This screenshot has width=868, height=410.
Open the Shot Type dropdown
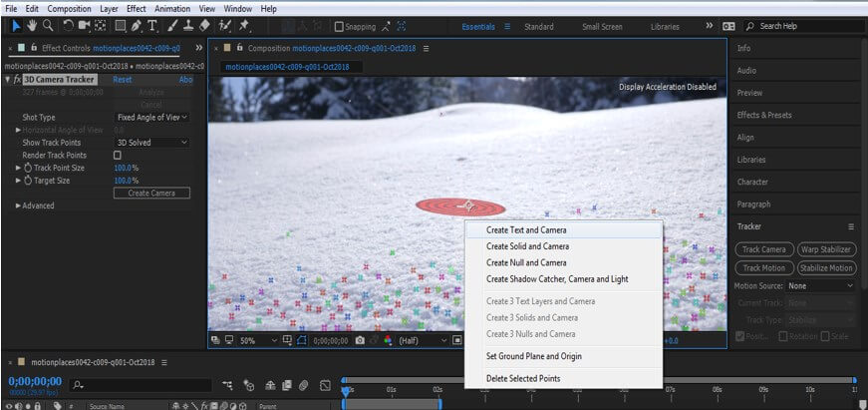(x=151, y=117)
